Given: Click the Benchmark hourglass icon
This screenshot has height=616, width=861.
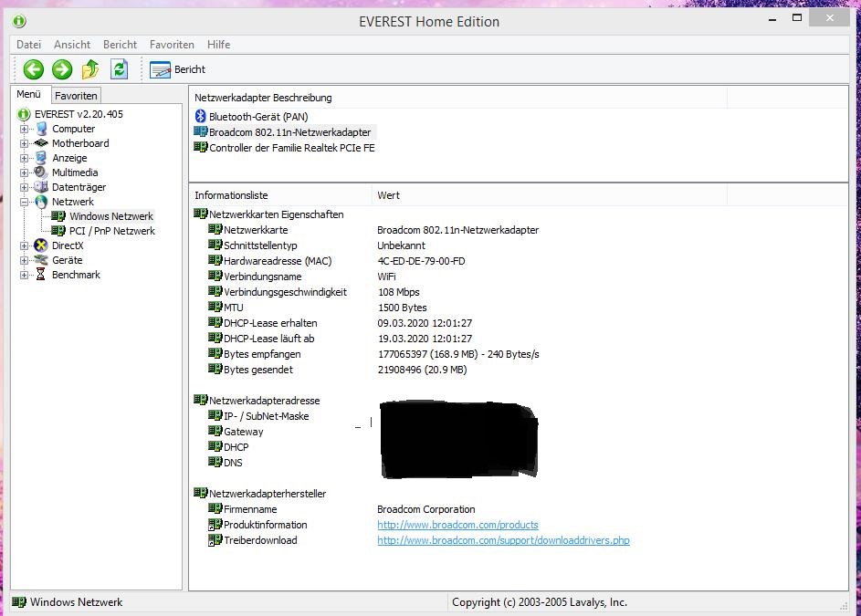Looking at the screenshot, I should pos(41,275).
